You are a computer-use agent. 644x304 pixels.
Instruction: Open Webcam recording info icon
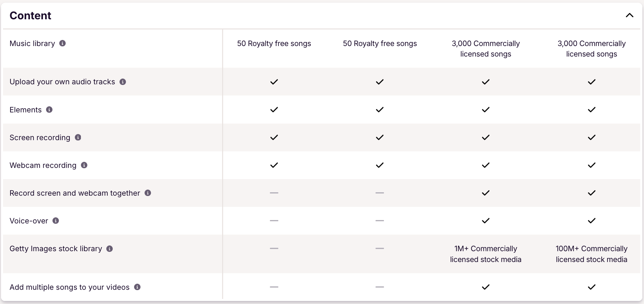click(84, 165)
